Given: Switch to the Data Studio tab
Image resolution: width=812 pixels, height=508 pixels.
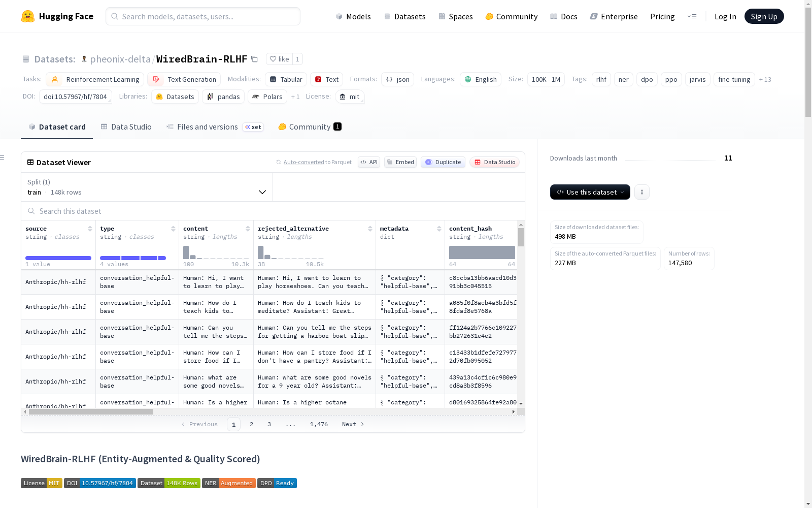Looking at the screenshot, I should point(126,127).
